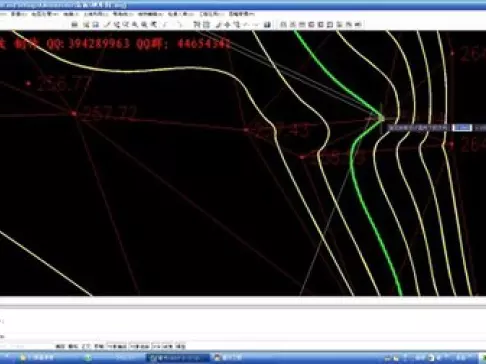Click the leftmost icon on the toolbar

pos(75,24)
